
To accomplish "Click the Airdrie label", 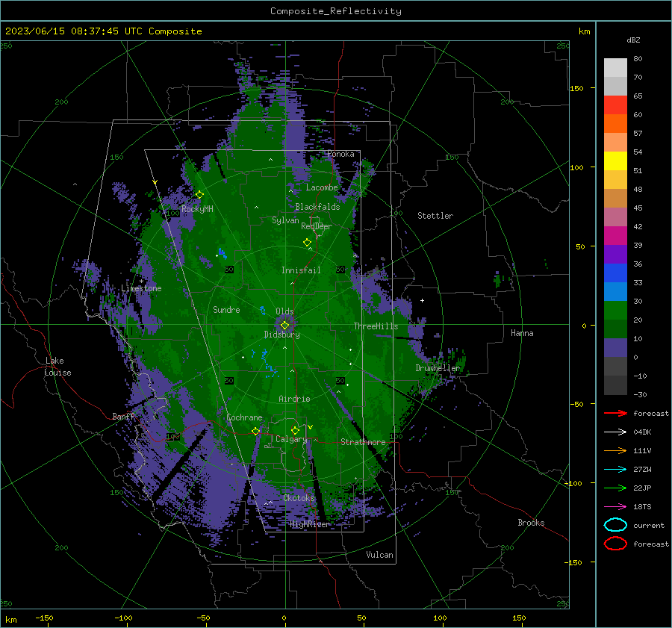I will pos(294,399).
